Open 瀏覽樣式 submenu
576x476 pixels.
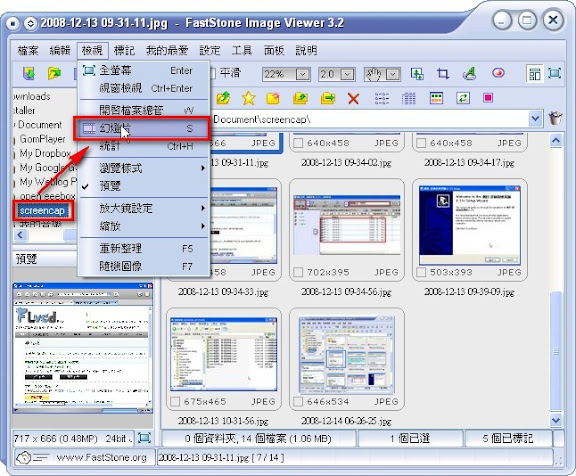pos(144,168)
